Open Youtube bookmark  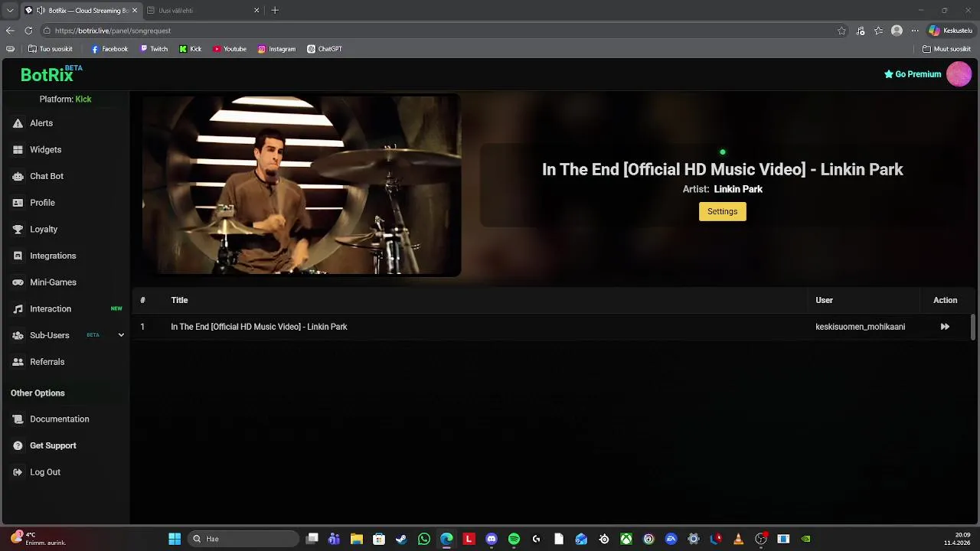(x=230, y=49)
